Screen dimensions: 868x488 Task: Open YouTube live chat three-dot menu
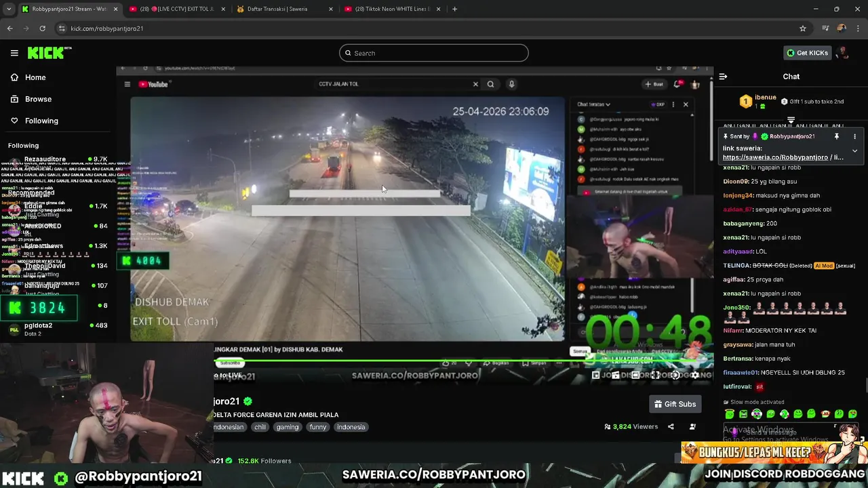coord(673,104)
